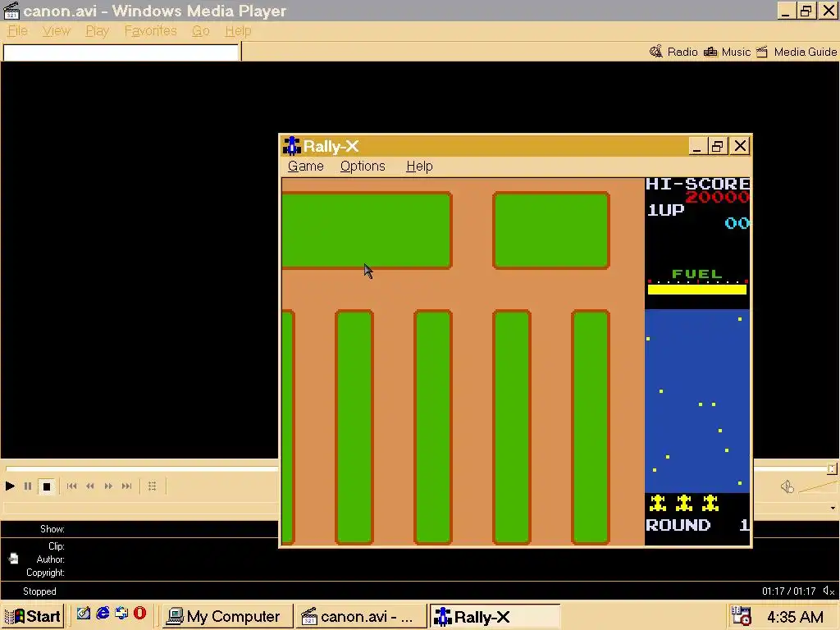Launch Opera from the Quick Launch bar
The image size is (840, 630).
click(139, 613)
